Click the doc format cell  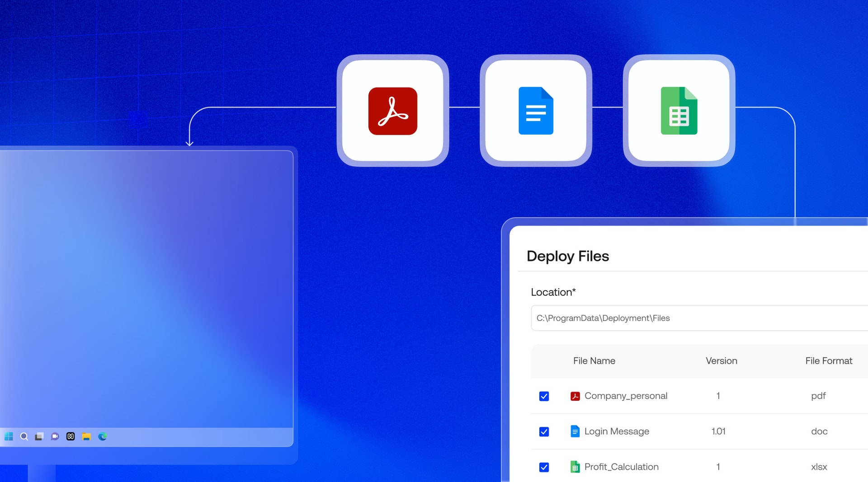point(819,431)
